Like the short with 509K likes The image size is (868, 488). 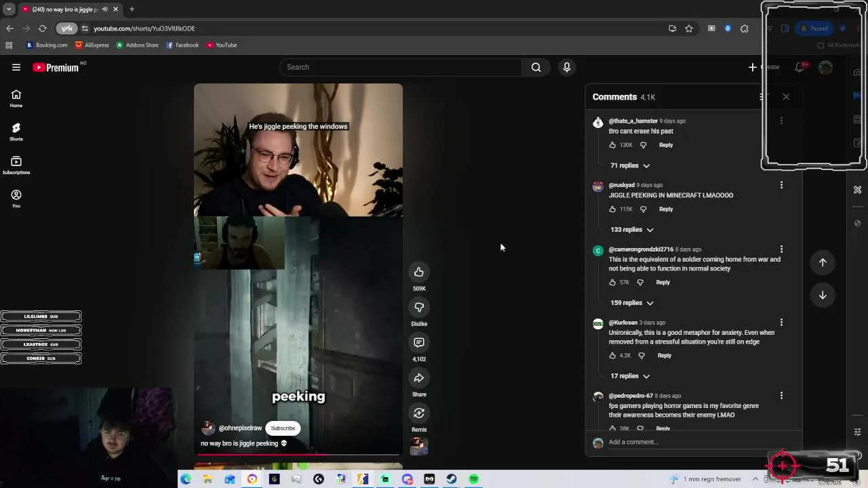coord(419,272)
